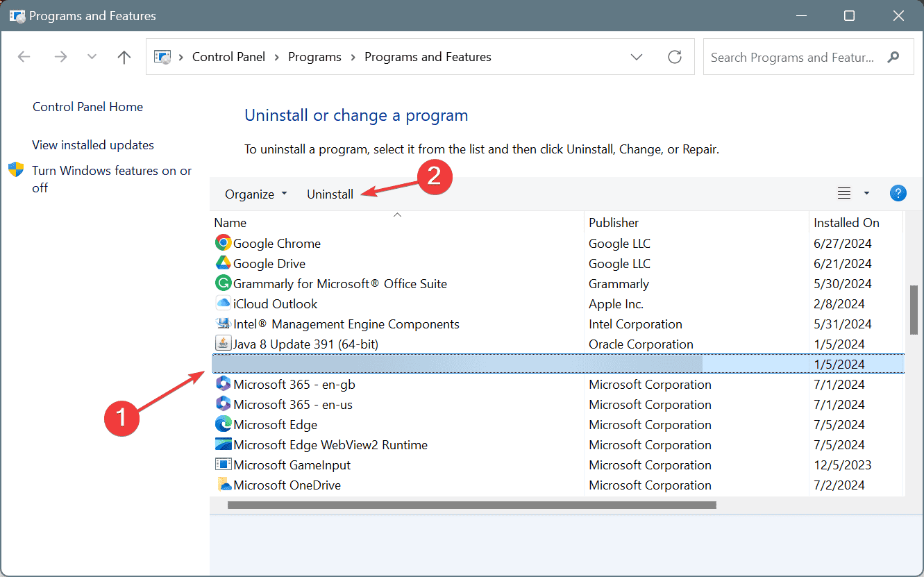The height and width of the screenshot is (577, 924).
Task: Select the Google Drive icon
Action: point(223,263)
